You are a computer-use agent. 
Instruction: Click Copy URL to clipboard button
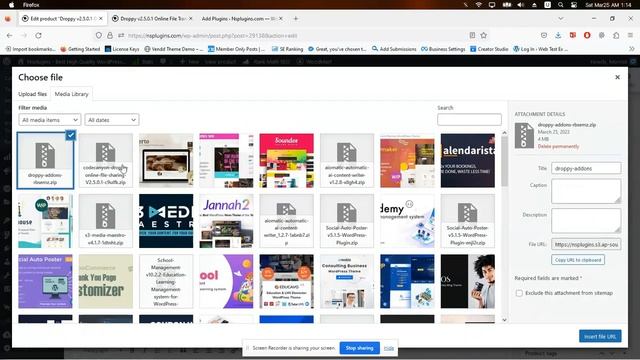click(x=578, y=260)
